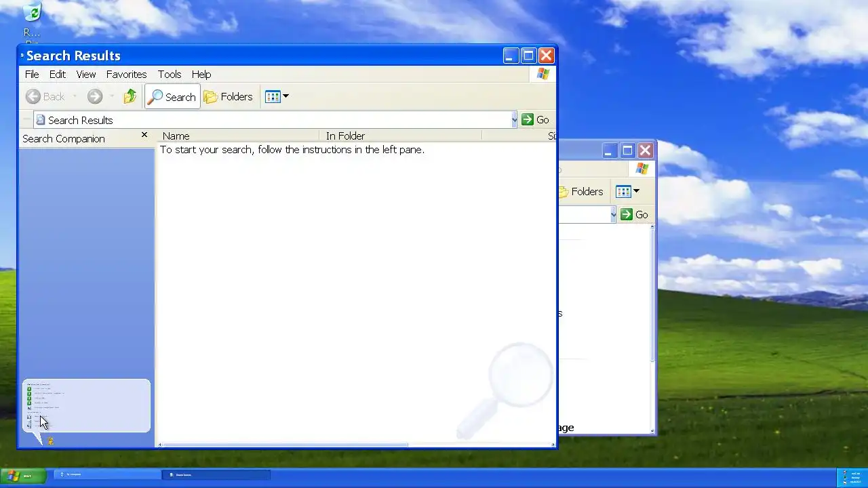The width and height of the screenshot is (868, 488).
Task: Show Folders pane in Search Results window
Action: [x=229, y=97]
